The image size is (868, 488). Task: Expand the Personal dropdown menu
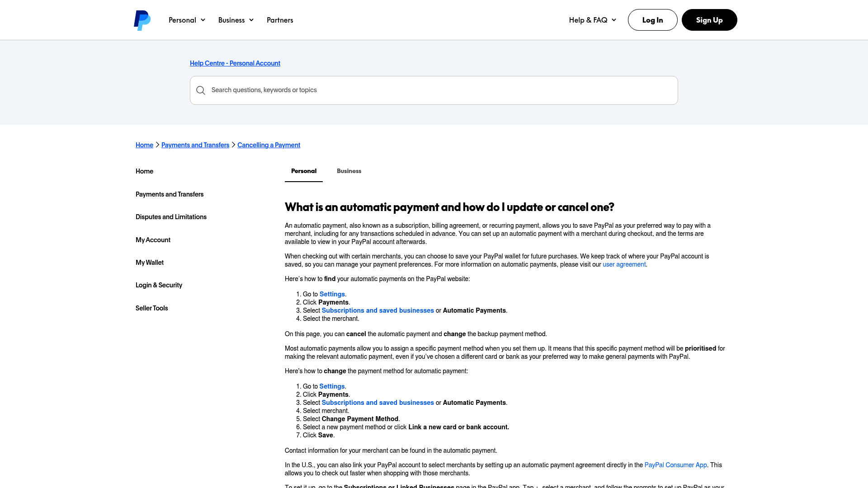point(187,20)
